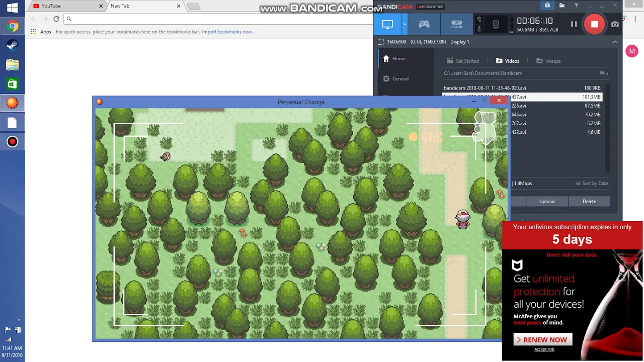Focus the Chrome address bar

[x=219, y=19]
